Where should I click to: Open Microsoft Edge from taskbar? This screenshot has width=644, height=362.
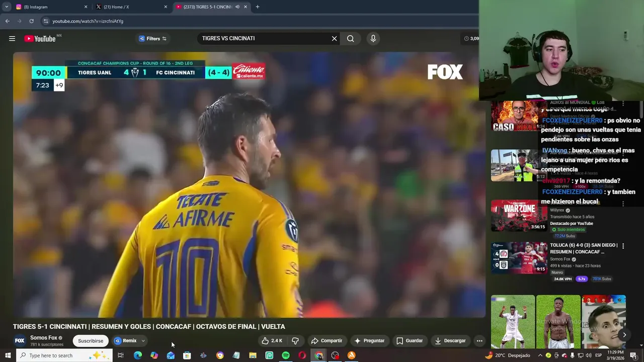(x=137, y=355)
